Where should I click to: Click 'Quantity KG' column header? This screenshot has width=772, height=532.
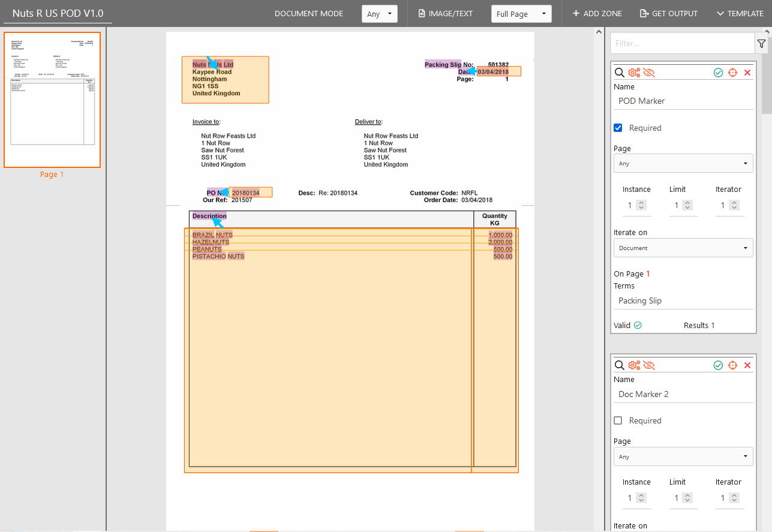(495, 220)
